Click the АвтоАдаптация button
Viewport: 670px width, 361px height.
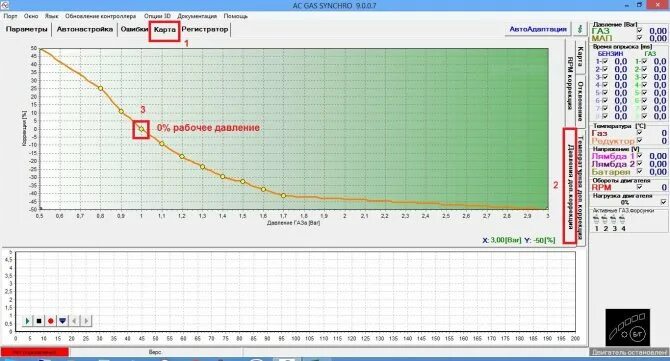pyautogui.click(x=538, y=29)
